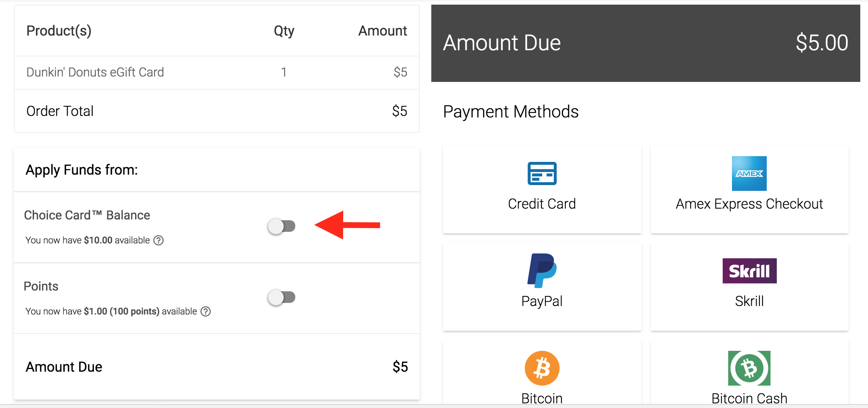Select Credit Card as payment method

tap(542, 189)
